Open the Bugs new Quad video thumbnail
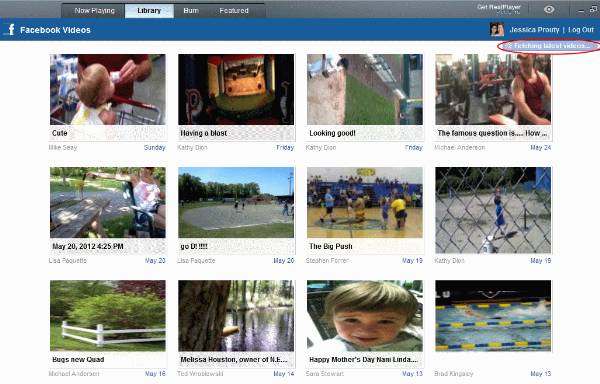Screen dimensions: 600x384 (x=108, y=316)
